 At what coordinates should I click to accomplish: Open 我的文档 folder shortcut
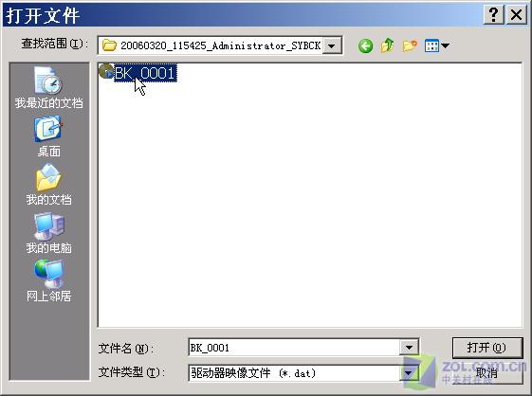[49, 185]
